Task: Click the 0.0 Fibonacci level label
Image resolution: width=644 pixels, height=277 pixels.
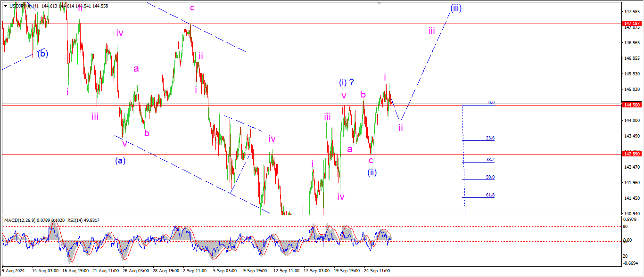Action: coord(491,102)
